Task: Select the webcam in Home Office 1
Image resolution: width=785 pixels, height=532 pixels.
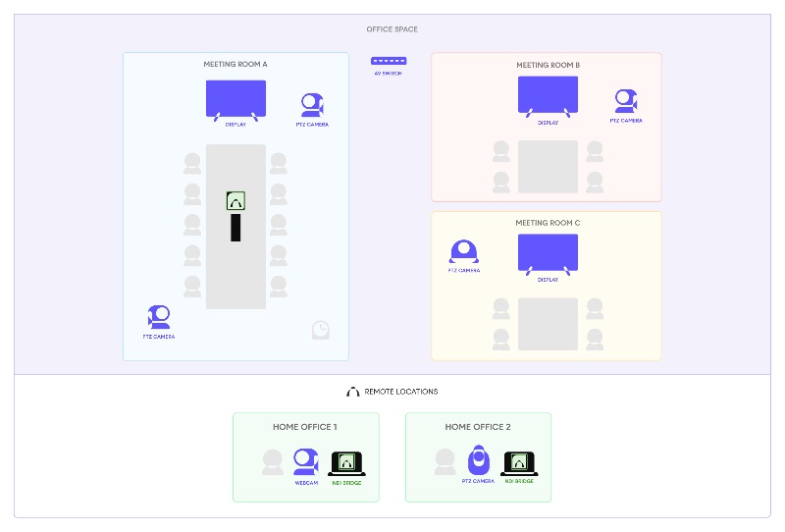Action: point(306,461)
